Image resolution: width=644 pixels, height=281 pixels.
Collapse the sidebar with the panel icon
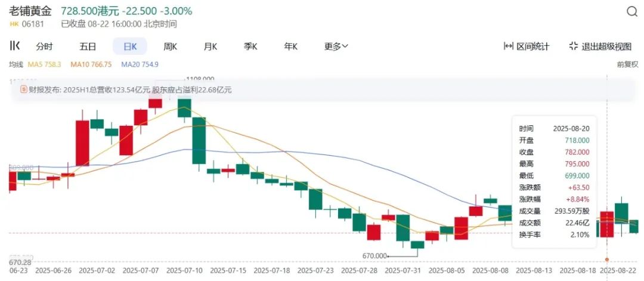[15, 46]
